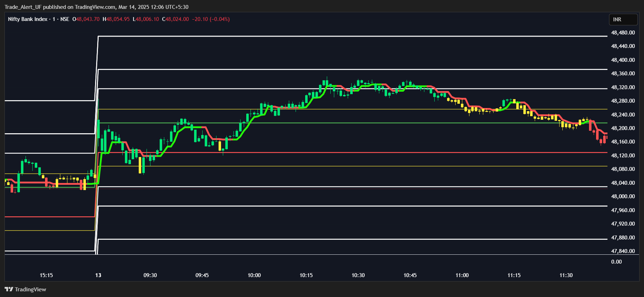Click the 48,000.00 price axis label
This screenshot has height=297, width=644.
point(623,196)
